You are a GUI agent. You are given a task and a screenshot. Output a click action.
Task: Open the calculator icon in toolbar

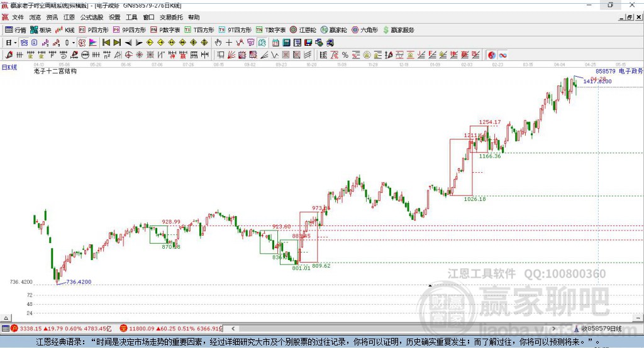coord(286,43)
